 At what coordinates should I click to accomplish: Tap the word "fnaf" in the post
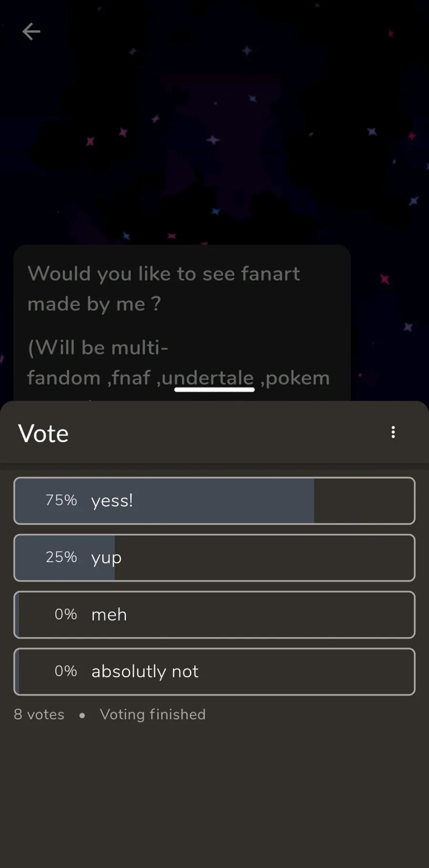131,378
